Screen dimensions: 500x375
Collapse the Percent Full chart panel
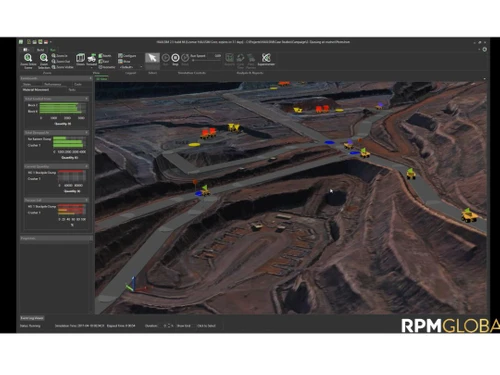coord(86,200)
